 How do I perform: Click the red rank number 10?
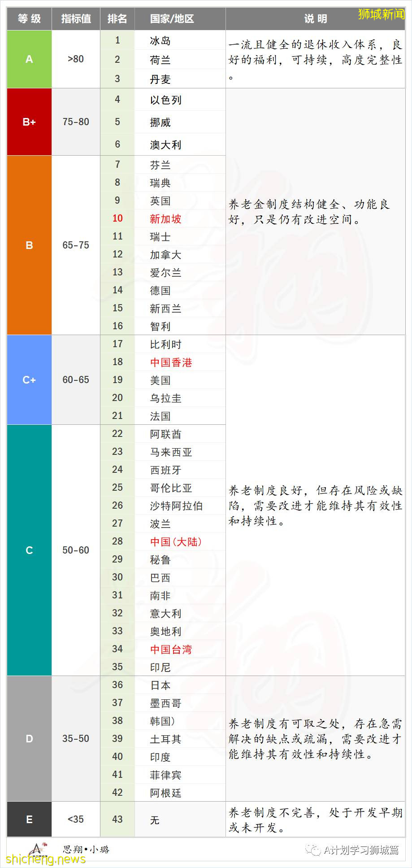coord(117,218)
